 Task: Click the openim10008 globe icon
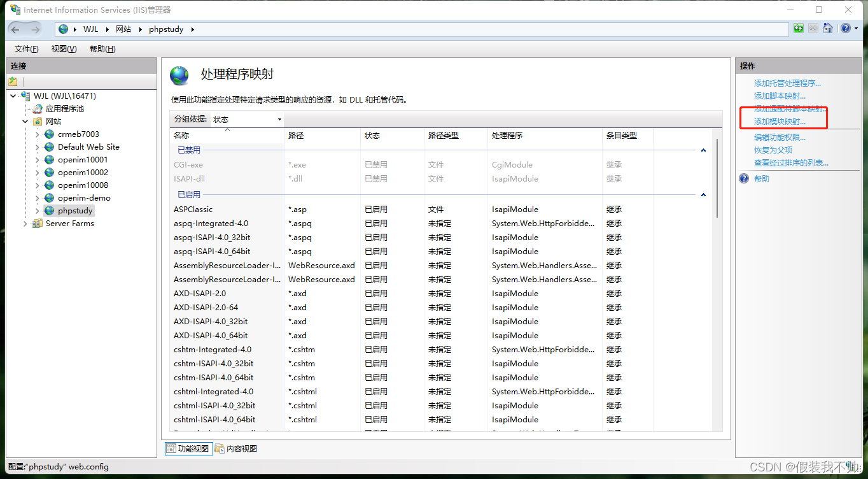coord(50,185)
